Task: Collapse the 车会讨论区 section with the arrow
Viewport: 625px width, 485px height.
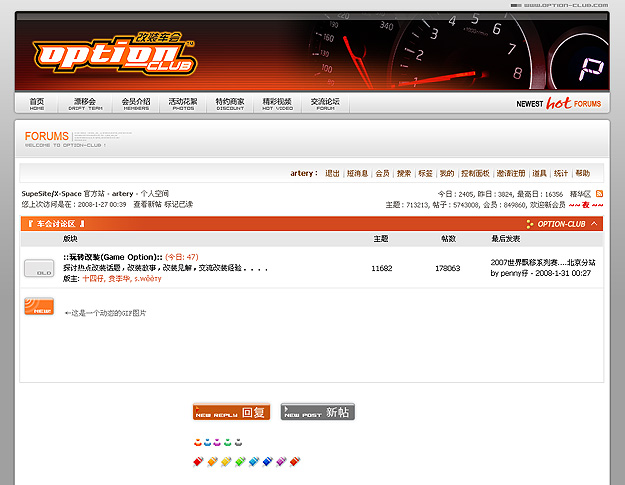Action: (x=595, y=224)
